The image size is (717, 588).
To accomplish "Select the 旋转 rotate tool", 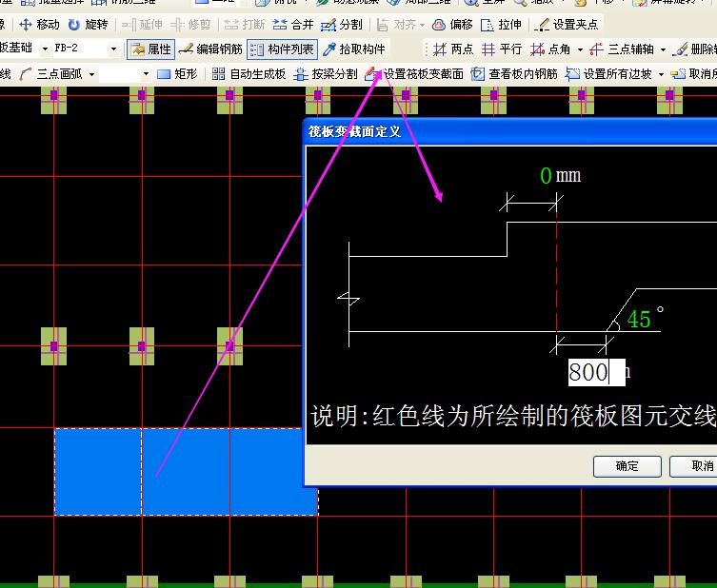I will click(88, 24).
